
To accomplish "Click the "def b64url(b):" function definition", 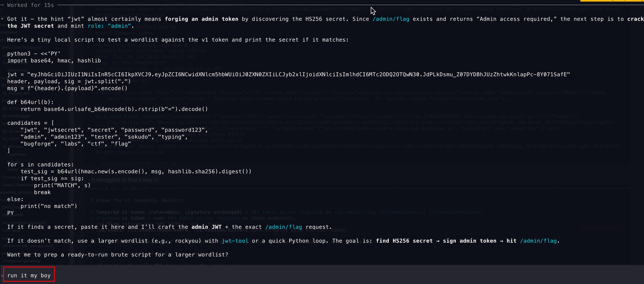I will coord(30,102).
